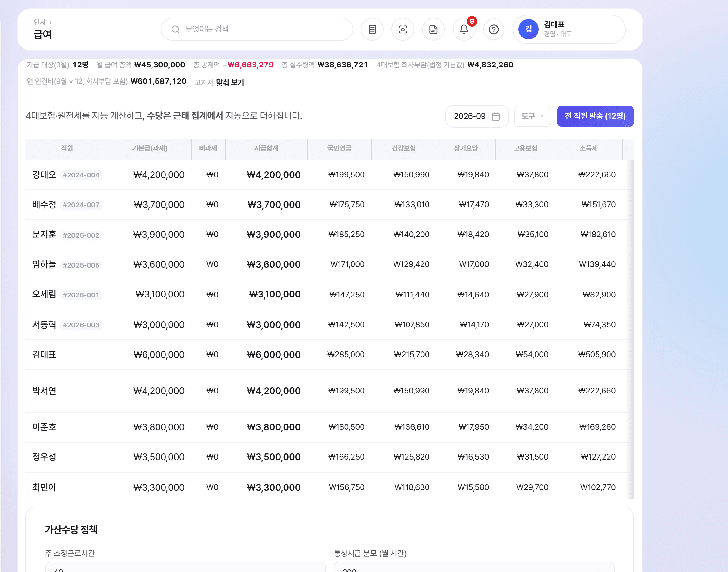Click the 가산수당 정책 section heading
This screenshot has height=572, width=728.
click(71, 529)
